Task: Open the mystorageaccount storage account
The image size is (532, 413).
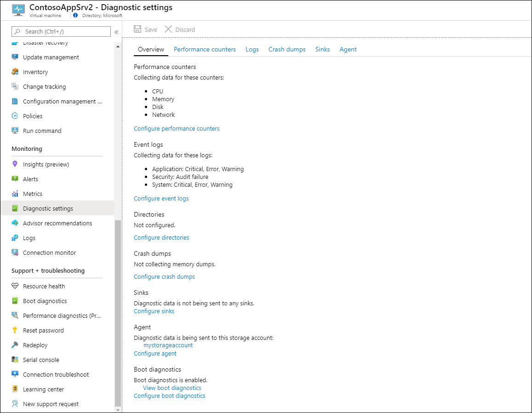Action: click(x=168, y=345)
